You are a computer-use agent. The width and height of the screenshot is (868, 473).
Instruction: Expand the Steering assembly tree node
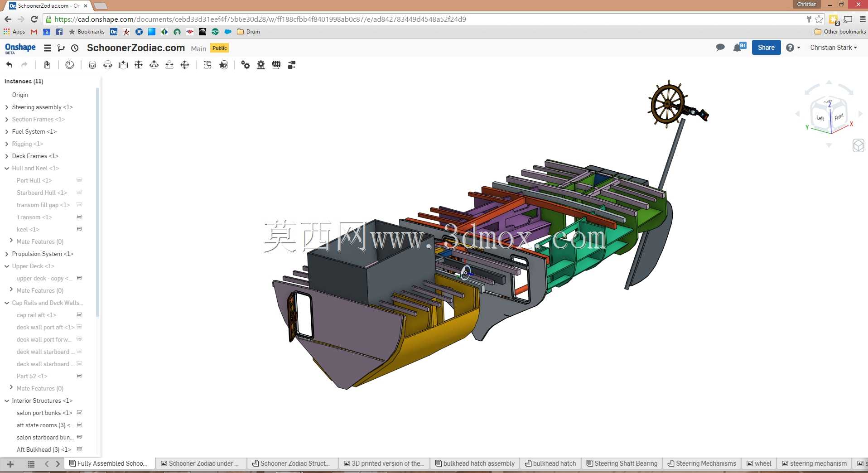pos(7,107)
